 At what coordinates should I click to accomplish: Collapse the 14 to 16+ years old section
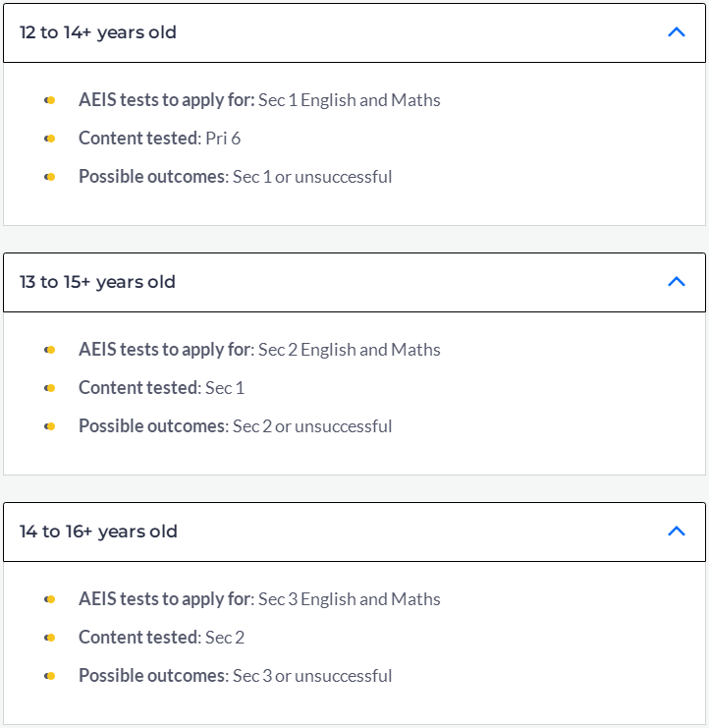point(354,532)
